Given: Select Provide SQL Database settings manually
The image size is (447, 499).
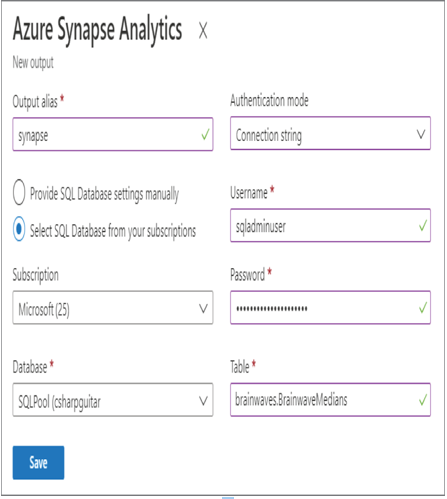Looking at the screenshot, I should coord(19,192).
